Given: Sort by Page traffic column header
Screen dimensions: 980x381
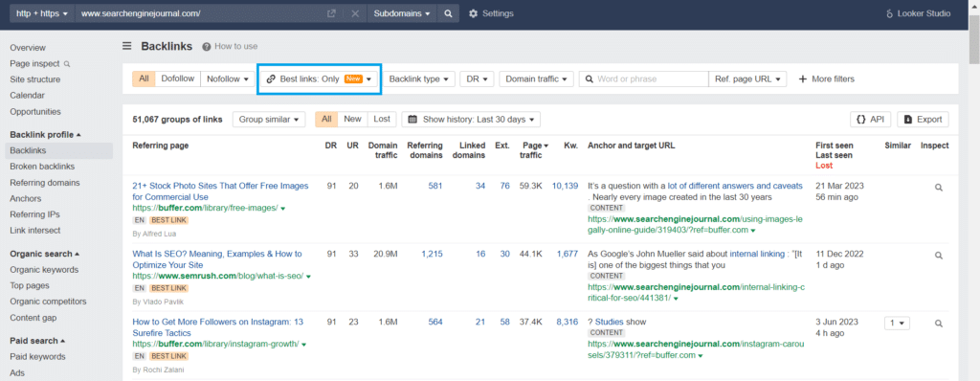Looking at the screenshot, I should [534, 150].
